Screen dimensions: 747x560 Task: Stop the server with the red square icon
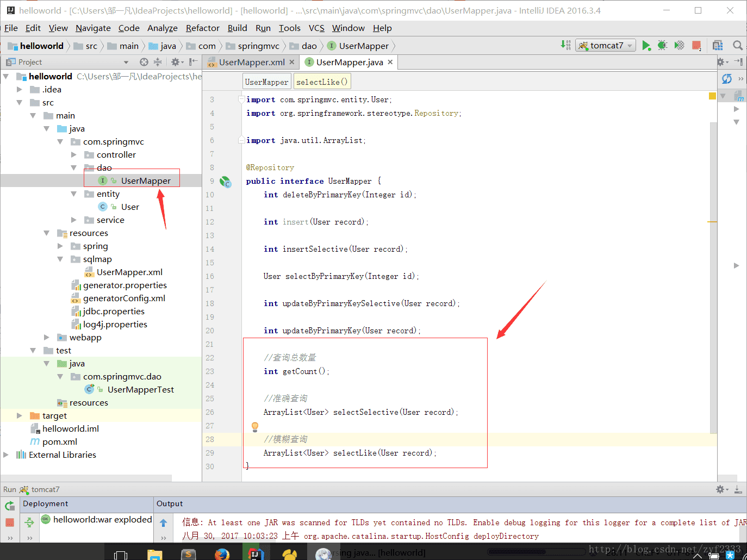(x=696, y=46)
